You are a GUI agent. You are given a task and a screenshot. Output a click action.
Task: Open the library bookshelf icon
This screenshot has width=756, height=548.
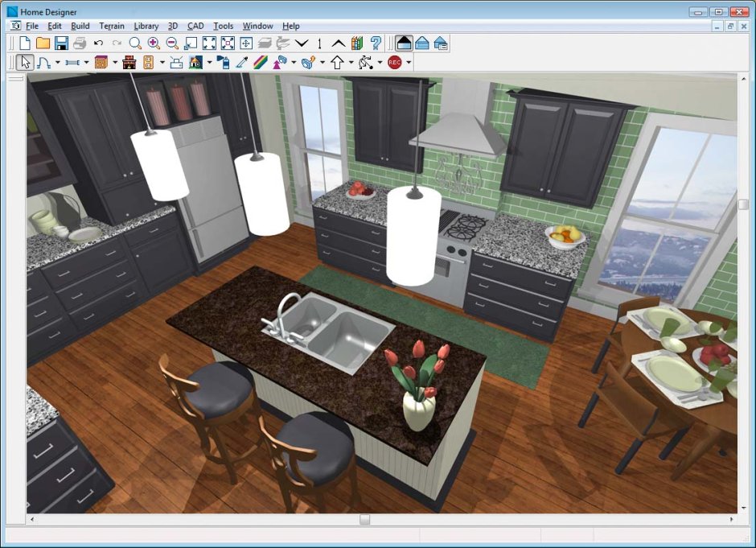[357, 43]
